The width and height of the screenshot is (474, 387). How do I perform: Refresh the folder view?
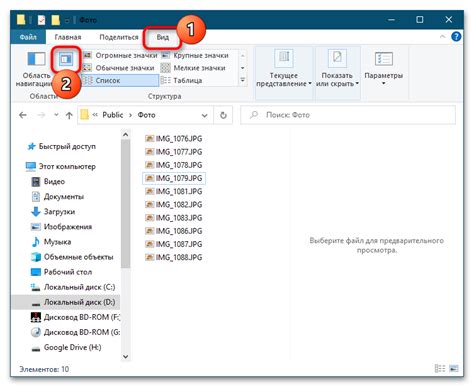223,115
